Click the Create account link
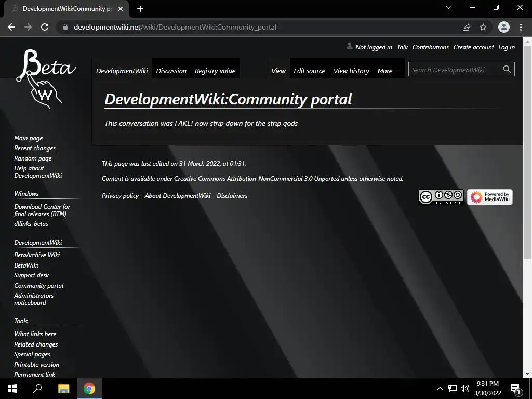532x399 pixels. coord(474,47)
